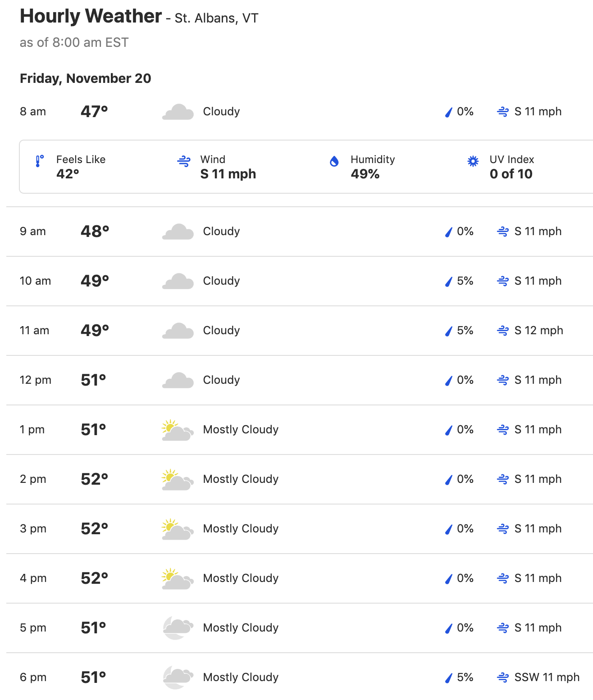The width and height of the screenshot is (593, 700).
Task: Click the Friday, November 20 date heading
Action: 86,78
